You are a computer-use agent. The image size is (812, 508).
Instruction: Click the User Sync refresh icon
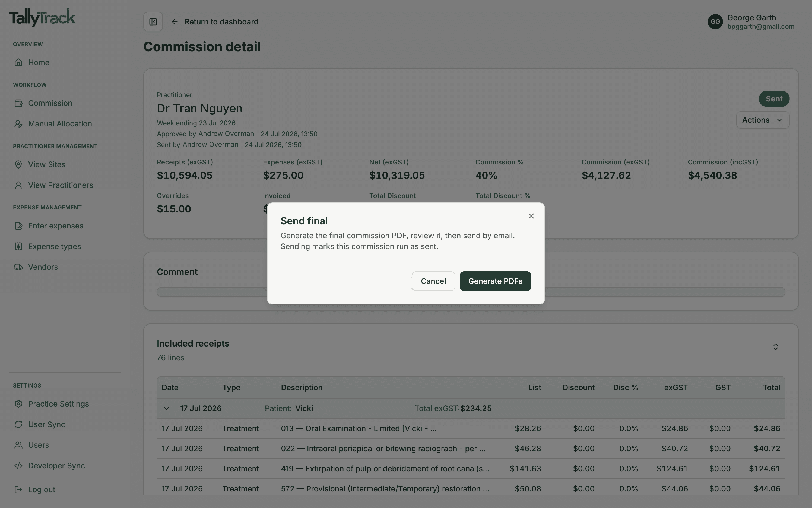click(x=18, y=425)
